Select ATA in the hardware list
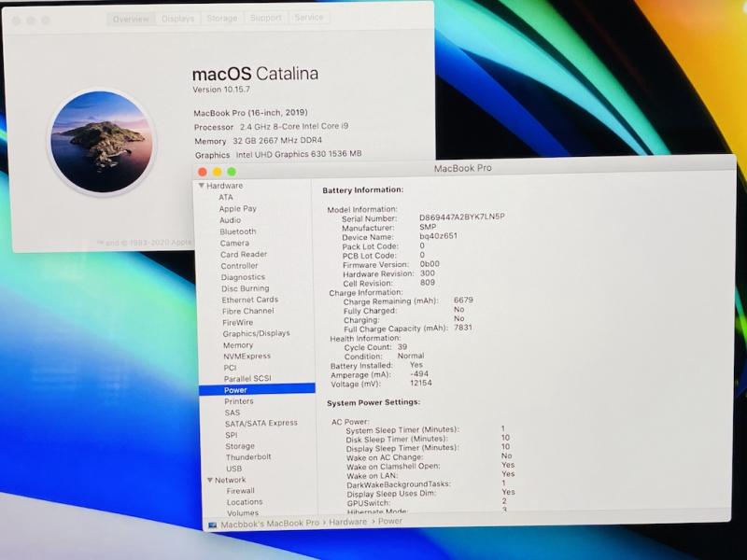Viewport: 747px width, 560px height. (x=226, y=197)
